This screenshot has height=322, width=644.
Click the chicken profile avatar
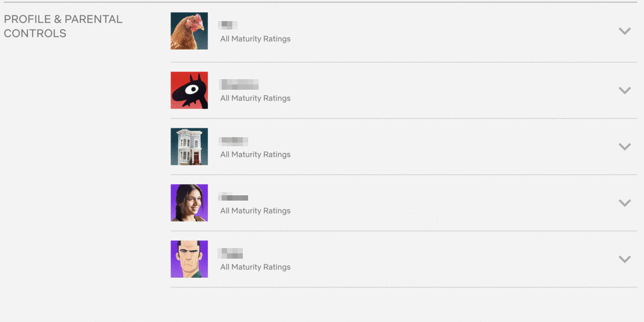(x=189, y=31)
